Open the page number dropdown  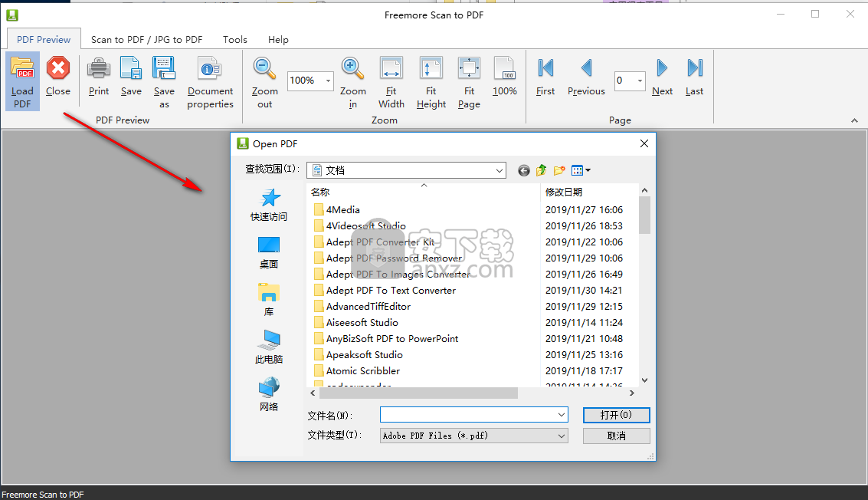pos(640,81)
